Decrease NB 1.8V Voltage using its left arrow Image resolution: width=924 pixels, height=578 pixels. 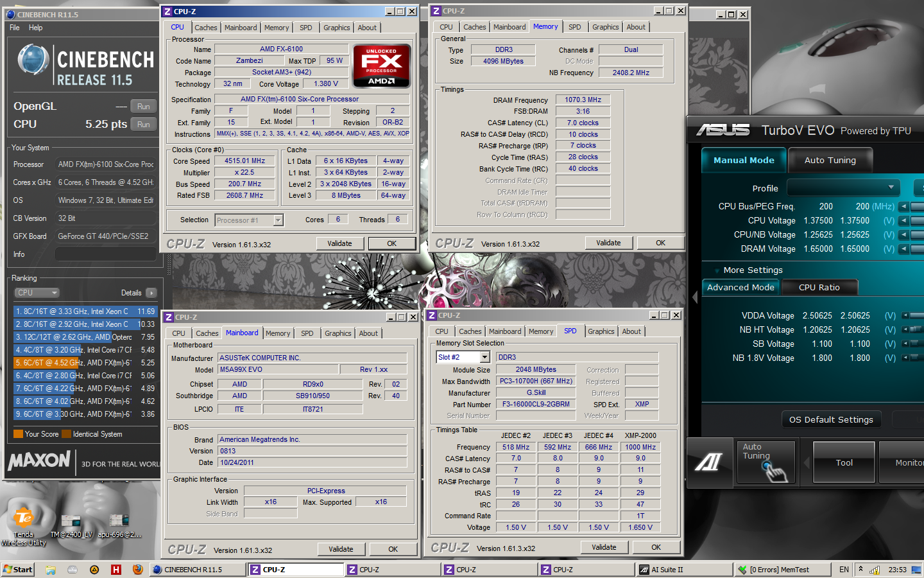point(905,358)
